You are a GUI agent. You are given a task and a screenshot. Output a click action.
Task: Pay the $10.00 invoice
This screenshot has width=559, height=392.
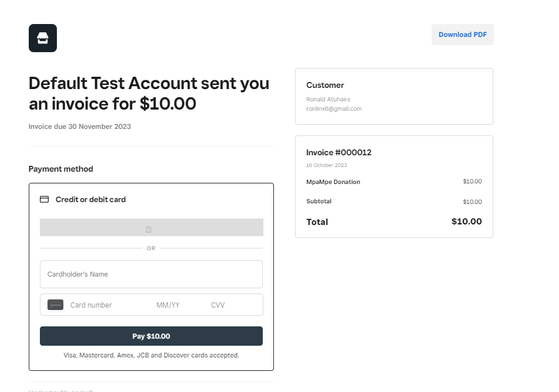tap(151, 336)
